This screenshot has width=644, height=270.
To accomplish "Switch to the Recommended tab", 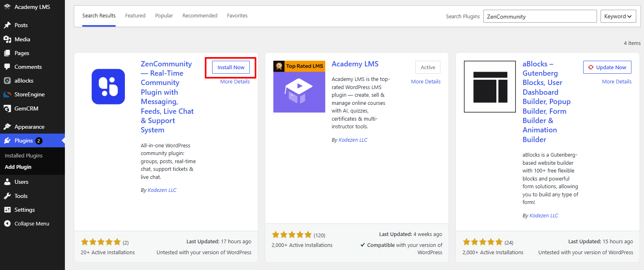I will click(x=200, y=16).
